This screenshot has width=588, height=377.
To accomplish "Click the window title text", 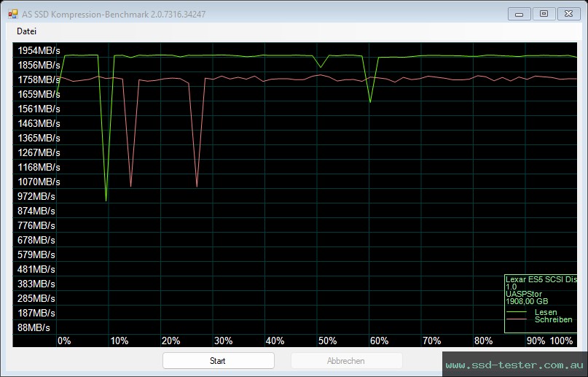I will 114,15.
